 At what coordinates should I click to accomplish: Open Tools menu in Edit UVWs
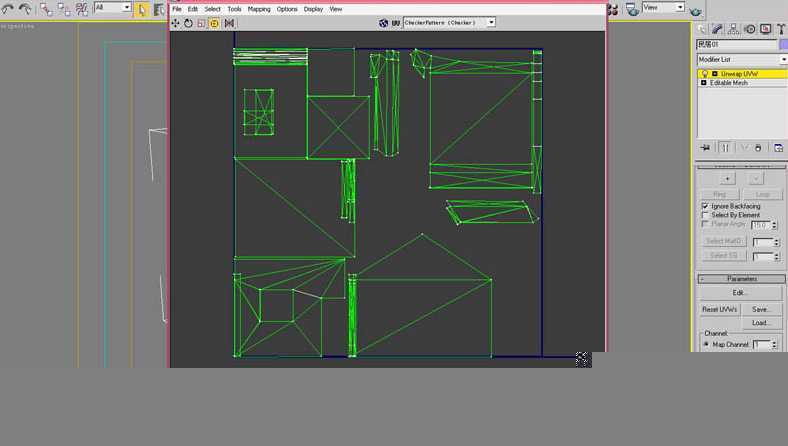[234, 9]
